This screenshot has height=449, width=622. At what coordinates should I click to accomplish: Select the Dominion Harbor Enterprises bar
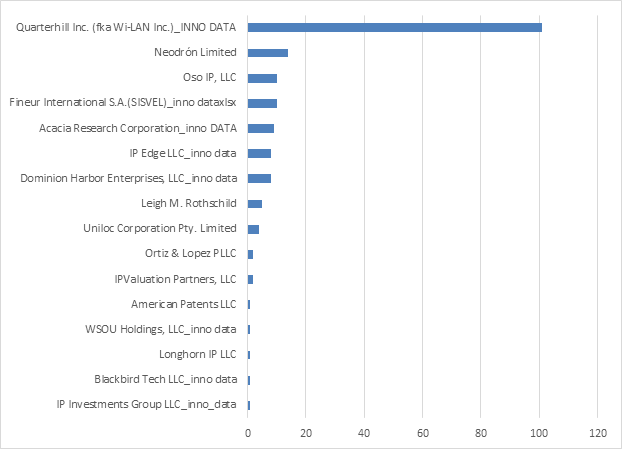tap(259, 178)
